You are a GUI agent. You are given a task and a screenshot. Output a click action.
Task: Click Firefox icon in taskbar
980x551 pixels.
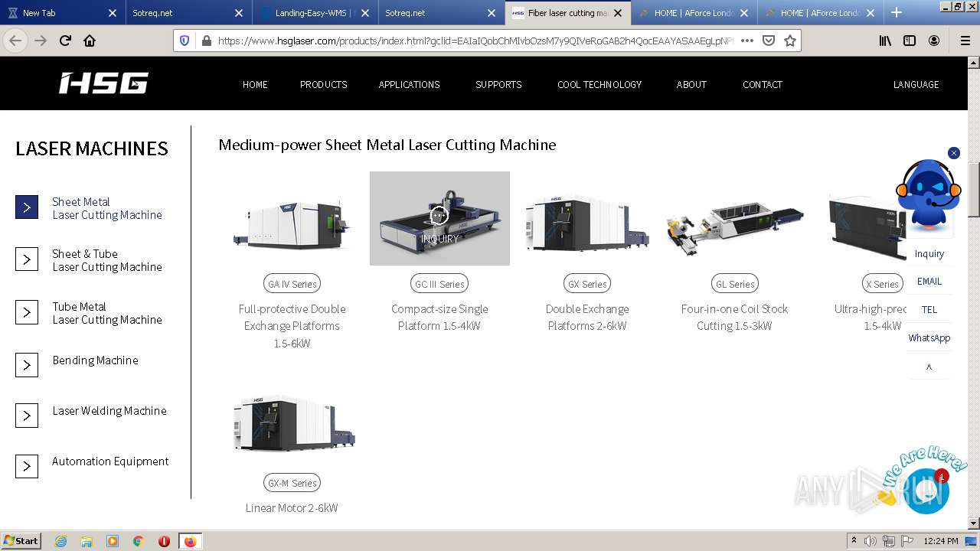[190, 541]
